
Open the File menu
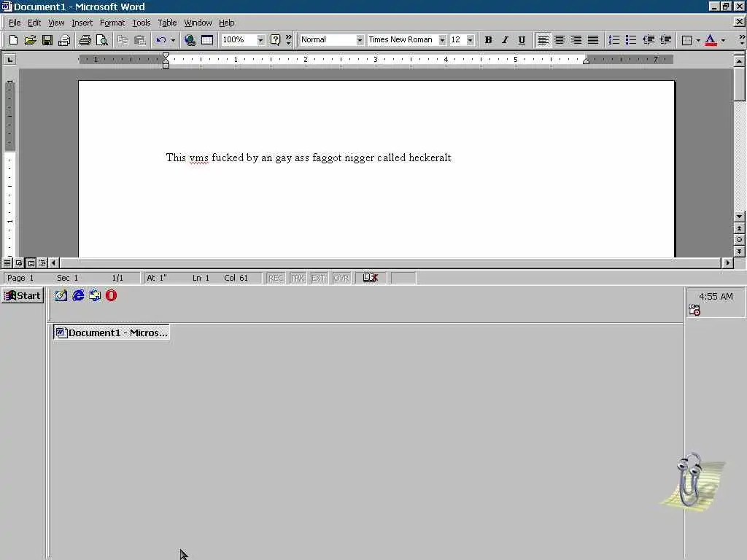click(15, 23)
